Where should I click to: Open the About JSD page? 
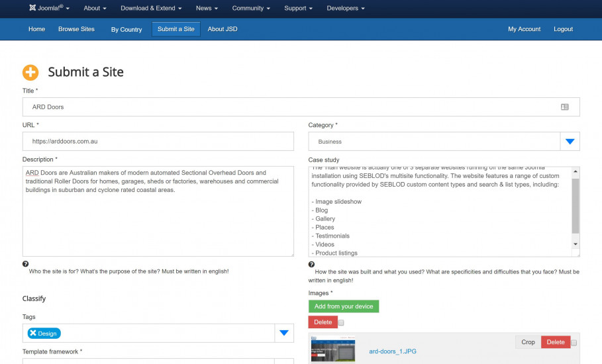(223, 29)
